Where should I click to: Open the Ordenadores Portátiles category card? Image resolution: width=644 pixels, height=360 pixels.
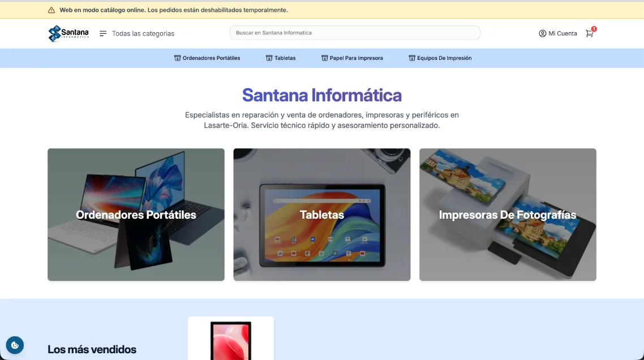tap(136, 214)
